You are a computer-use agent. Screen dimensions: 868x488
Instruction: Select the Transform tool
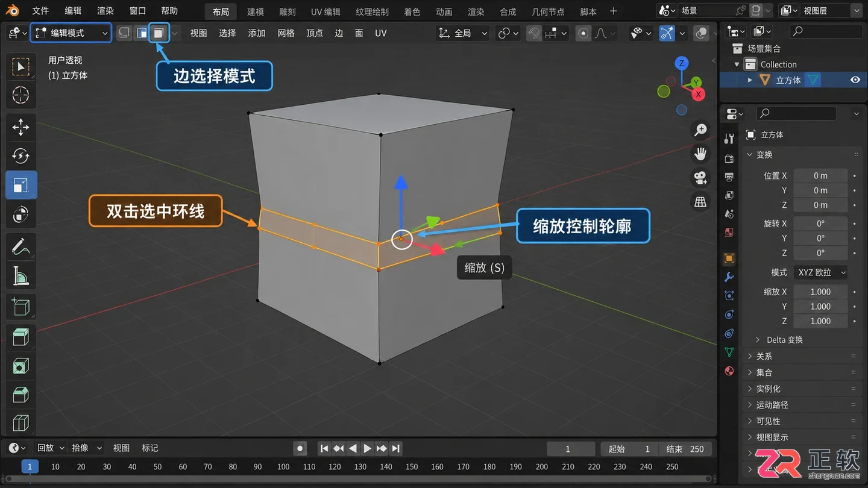click(x=21, y=214)
